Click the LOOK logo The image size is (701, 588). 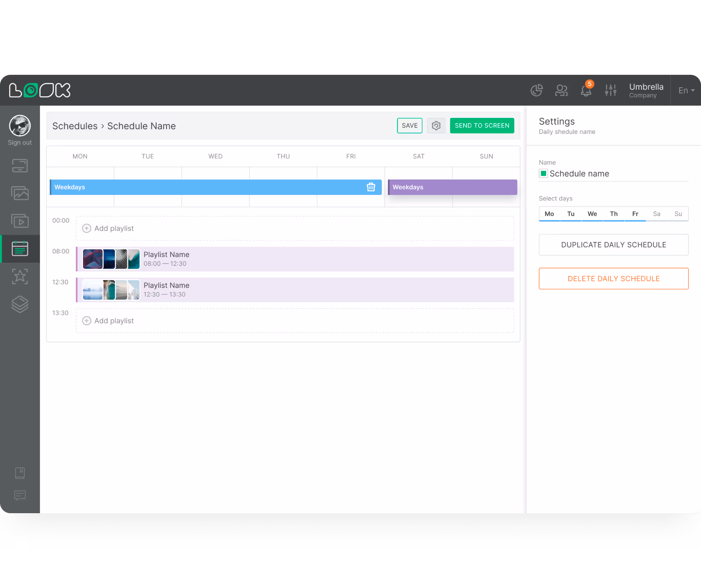tap(40, 90)
